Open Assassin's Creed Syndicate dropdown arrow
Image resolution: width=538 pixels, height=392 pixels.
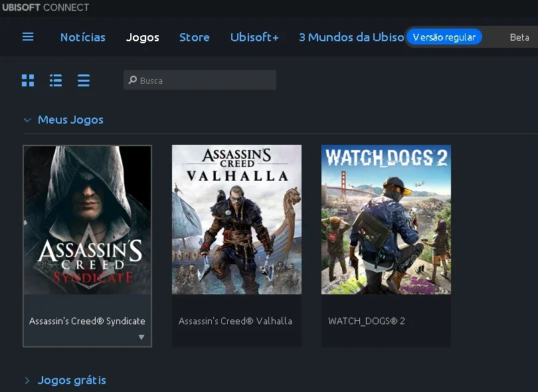pyautogui.click(x=141, y=337)
